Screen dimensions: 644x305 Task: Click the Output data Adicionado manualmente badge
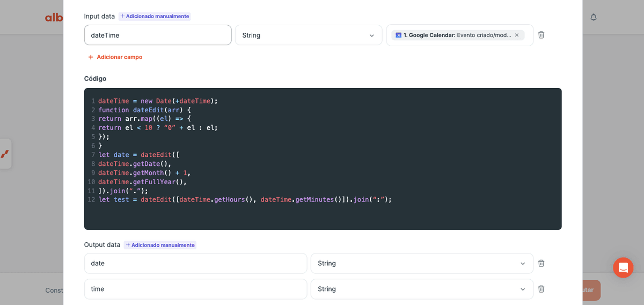pyautogui.click(x=160, y=245)
